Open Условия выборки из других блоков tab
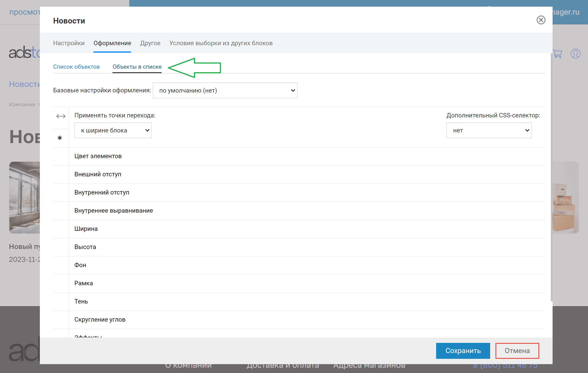This screenshot has height=373, width=588. [x=221, y=43]
